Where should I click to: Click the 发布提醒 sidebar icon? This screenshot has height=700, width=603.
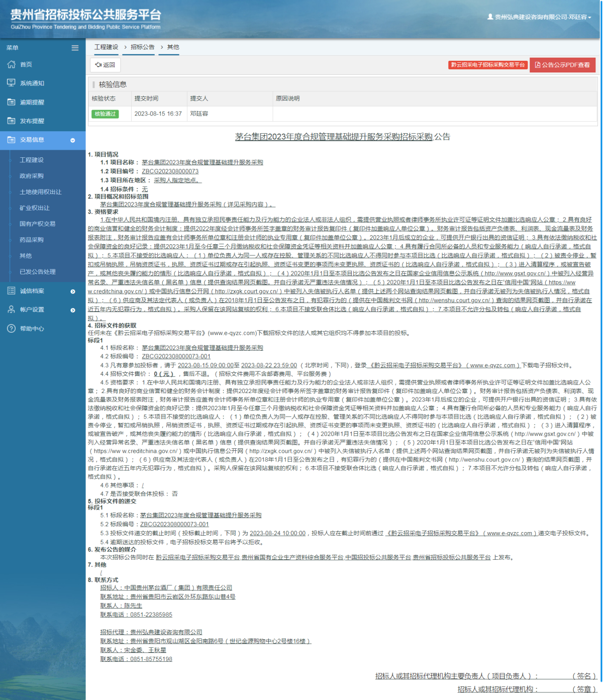coord(11,121)
